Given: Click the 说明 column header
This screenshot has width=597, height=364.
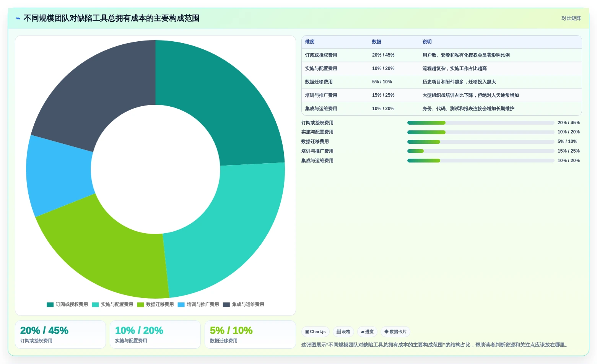Looking at the screenshot, I should 427,42.
